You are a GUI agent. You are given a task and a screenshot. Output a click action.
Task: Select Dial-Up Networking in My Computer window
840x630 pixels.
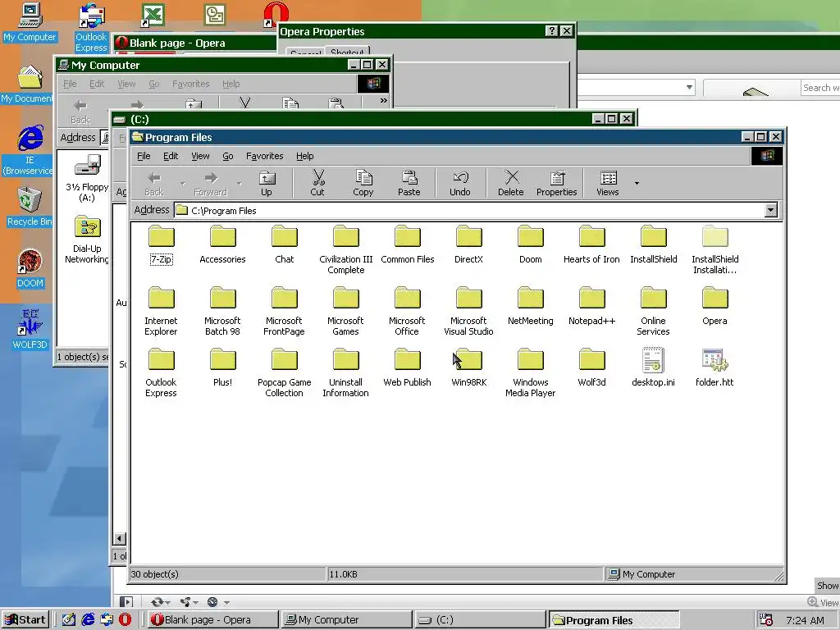pos(87,240)
